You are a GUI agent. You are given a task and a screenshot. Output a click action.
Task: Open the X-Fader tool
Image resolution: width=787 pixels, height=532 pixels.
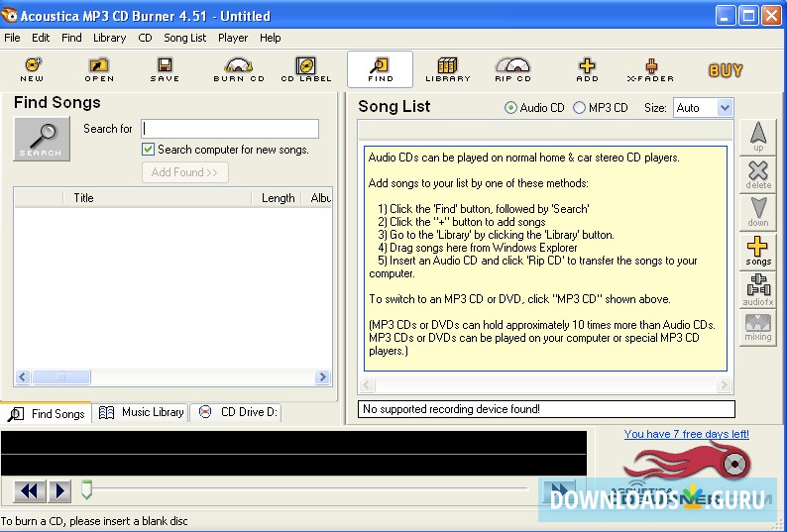point(650,69)
